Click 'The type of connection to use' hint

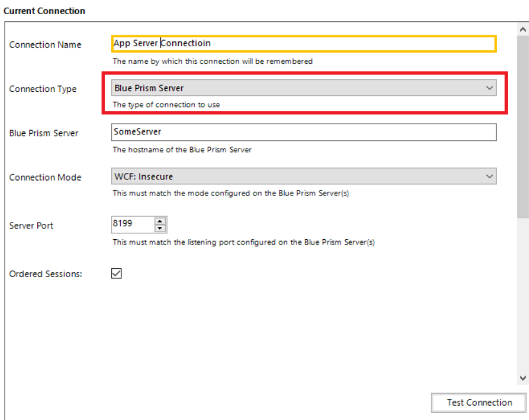click(x=166, y=104)
